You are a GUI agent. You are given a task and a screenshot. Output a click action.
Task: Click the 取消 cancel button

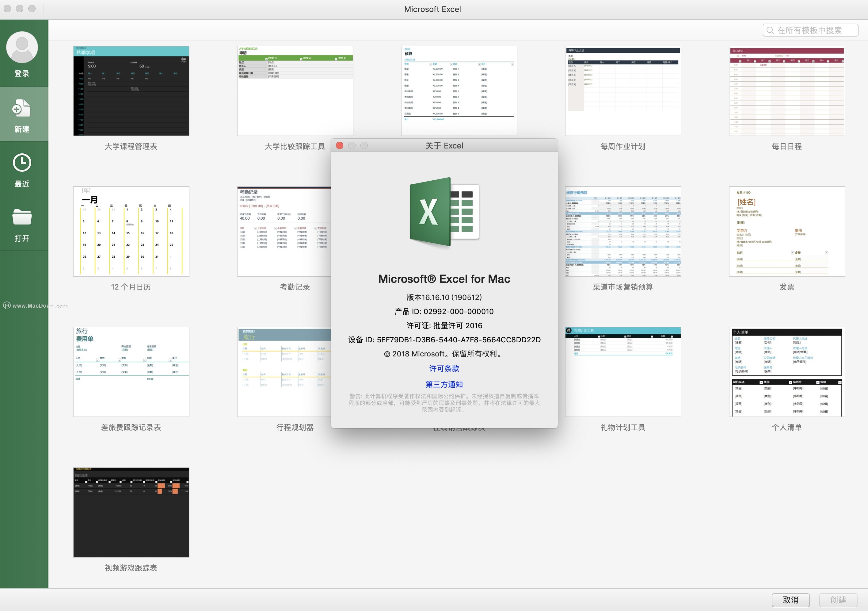pos(790,600)
